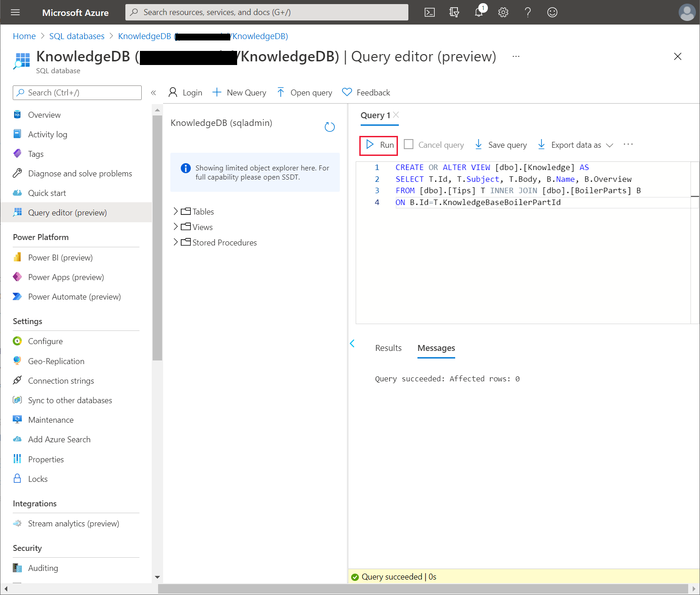Switch to the Results tab
700x595 pixels.
[x=388, y=348]
